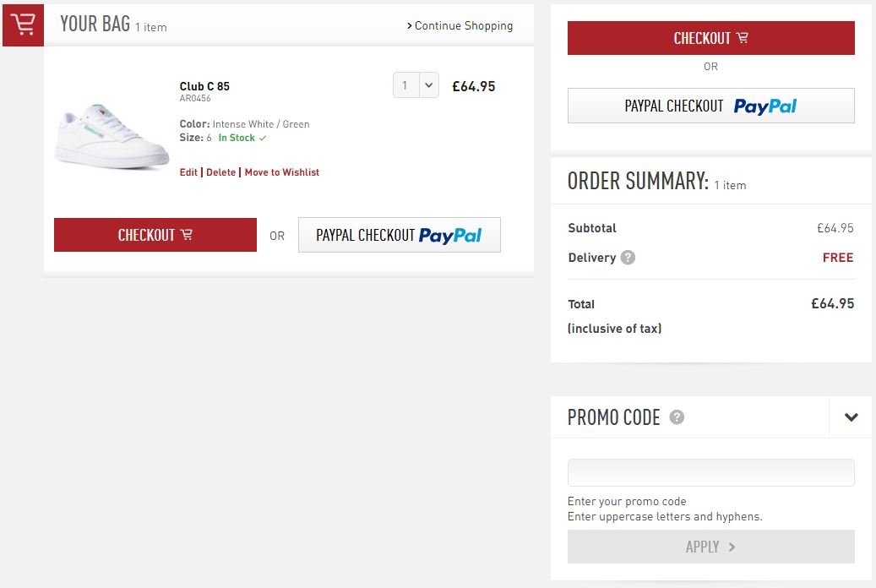Image resolution: width=876 pixels, height=588 pixels.
Task: Click the promo code input field
Action: point(710,473)
